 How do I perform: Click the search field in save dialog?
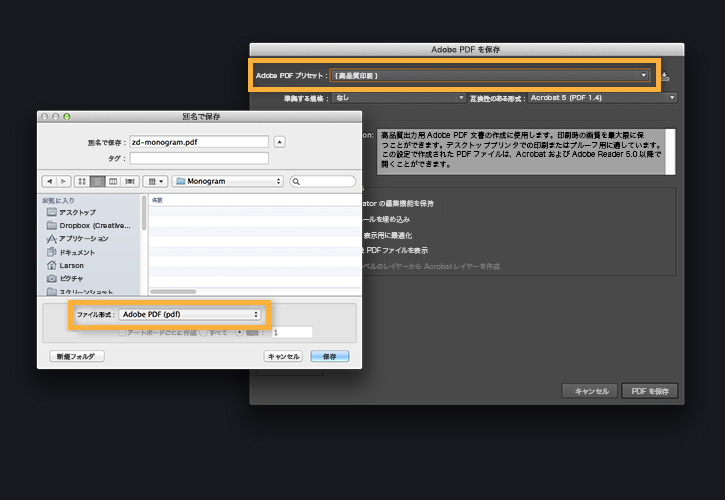[323, 181]
